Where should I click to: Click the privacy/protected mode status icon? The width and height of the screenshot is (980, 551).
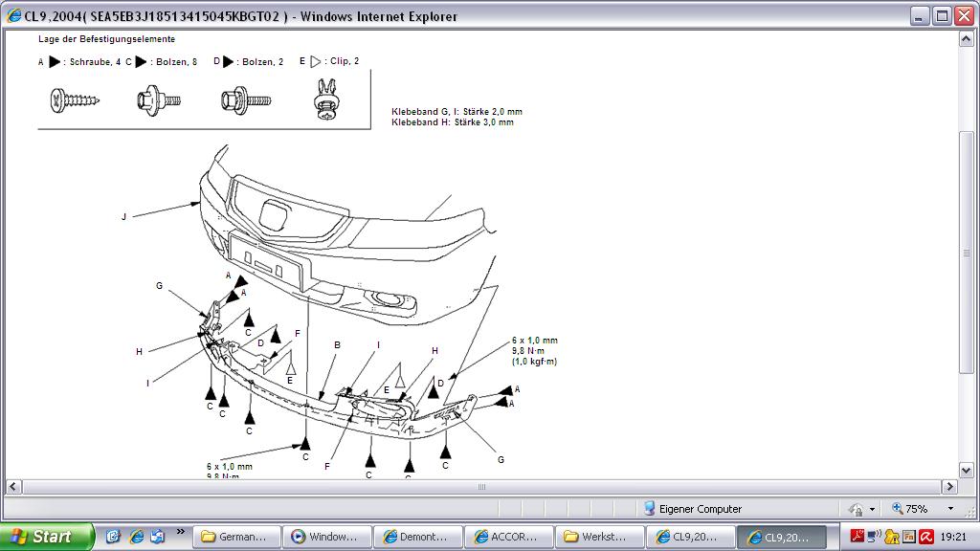point(856,509)
